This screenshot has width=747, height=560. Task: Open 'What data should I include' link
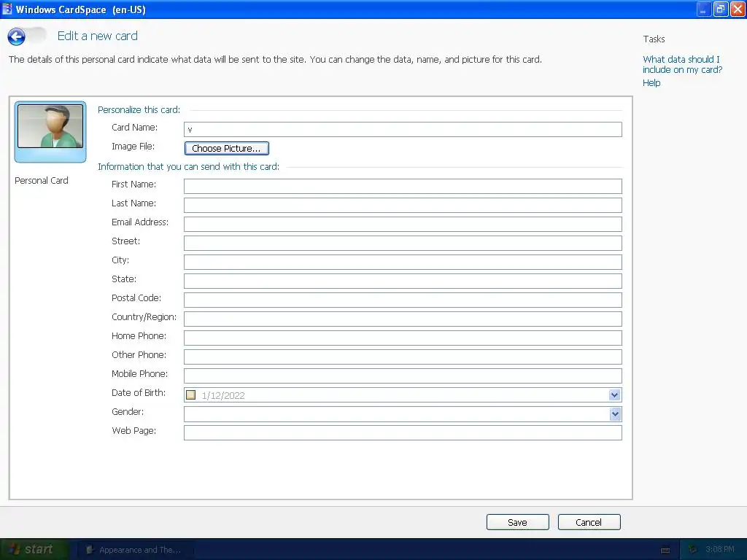[682, 64]
